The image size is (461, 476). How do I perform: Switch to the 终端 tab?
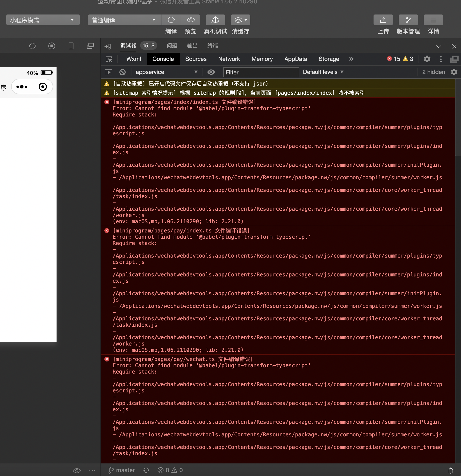pos(213,46)
